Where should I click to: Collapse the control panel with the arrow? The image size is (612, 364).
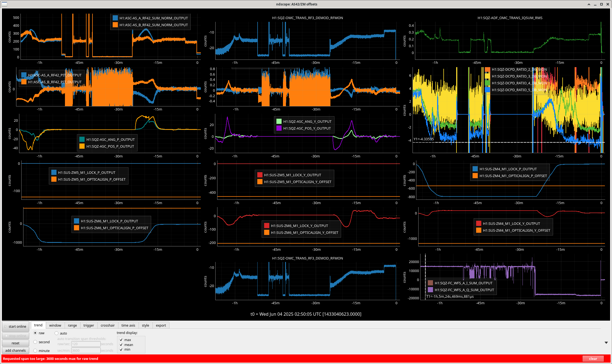click(606, 343)
